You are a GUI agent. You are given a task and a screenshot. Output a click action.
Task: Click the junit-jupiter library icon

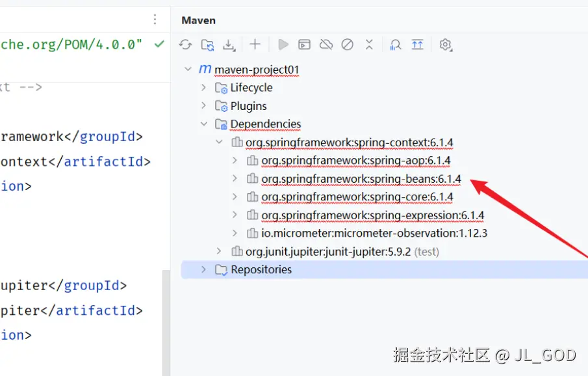tap(237, 251)
